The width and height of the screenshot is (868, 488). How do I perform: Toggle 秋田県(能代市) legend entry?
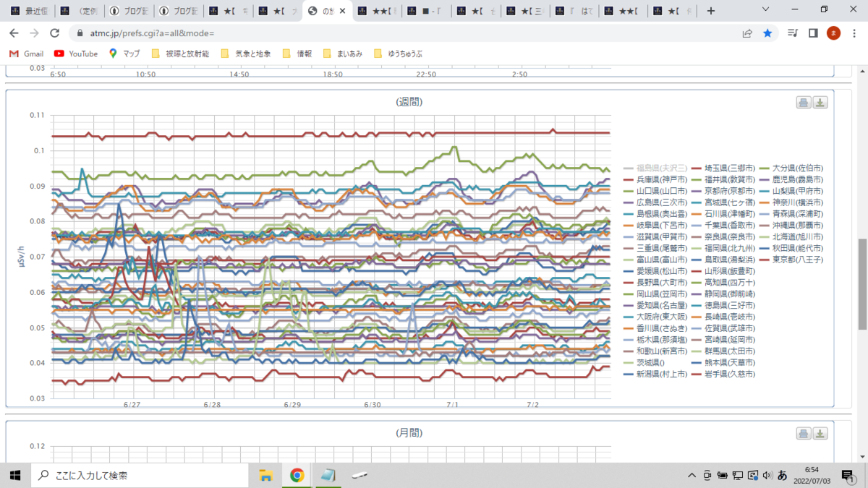[791, 248]
